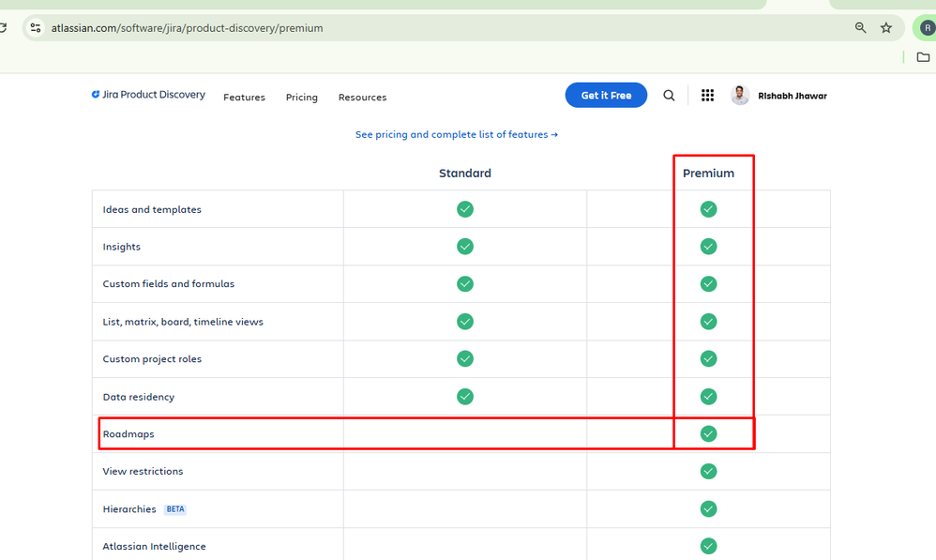The image size is (936, 560).
Task: Click the BETA badge next to Hierarchies
Action: [174, 509]
